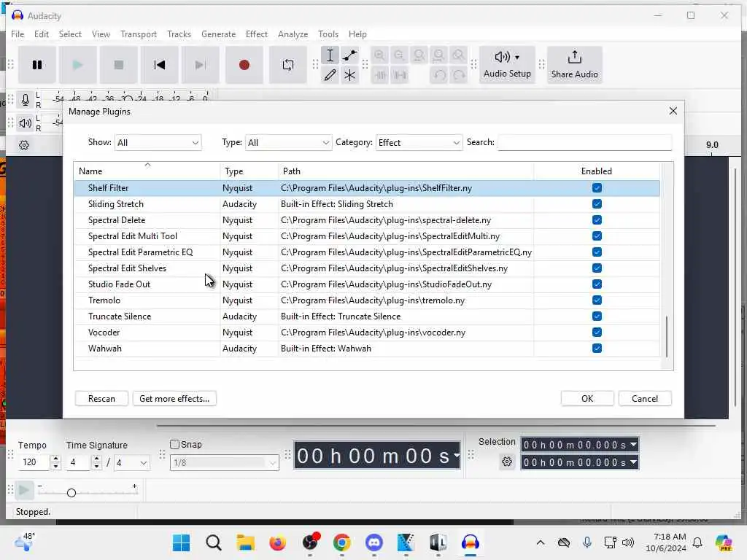Open the main time display format arrow

(457, 455)
